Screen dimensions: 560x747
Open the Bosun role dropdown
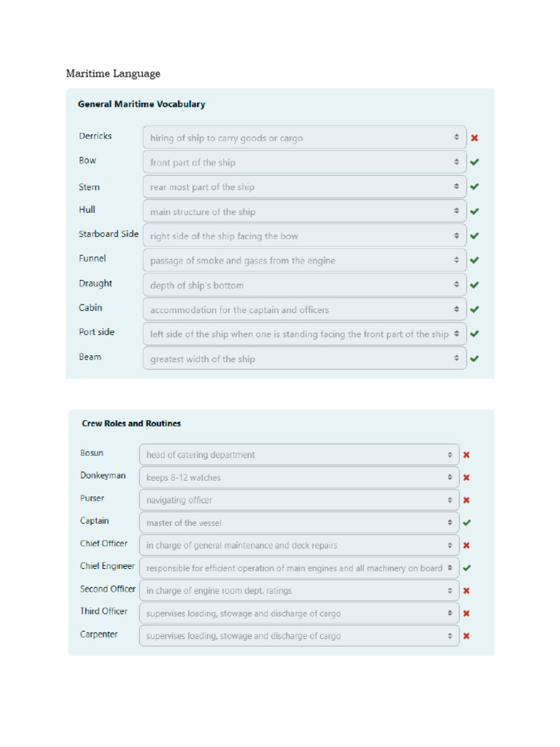(299, 454)
